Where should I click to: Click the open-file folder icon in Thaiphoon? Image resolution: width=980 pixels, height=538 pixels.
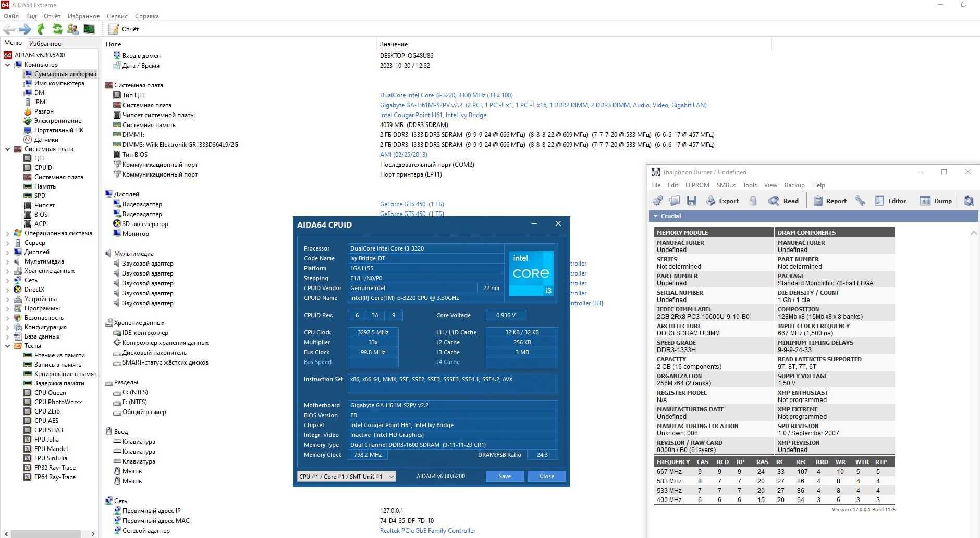click(675, 201)
